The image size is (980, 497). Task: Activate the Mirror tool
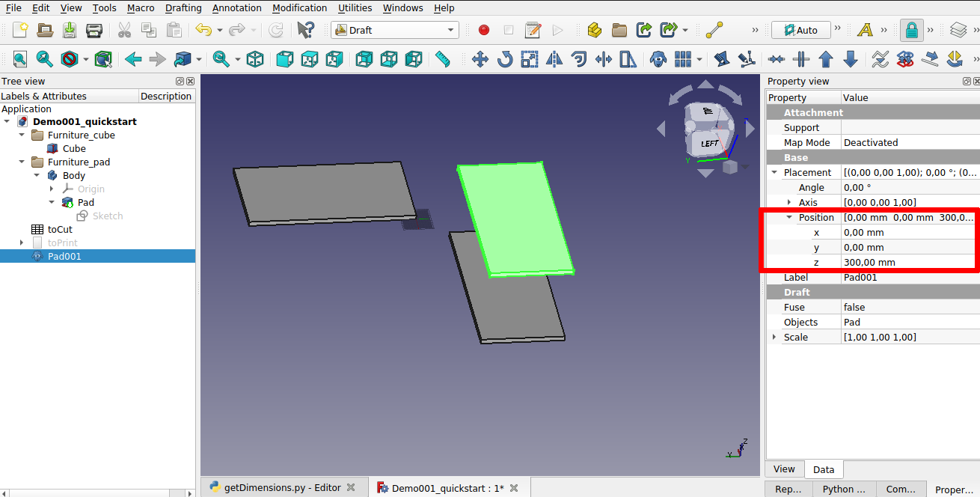point(554,59)
